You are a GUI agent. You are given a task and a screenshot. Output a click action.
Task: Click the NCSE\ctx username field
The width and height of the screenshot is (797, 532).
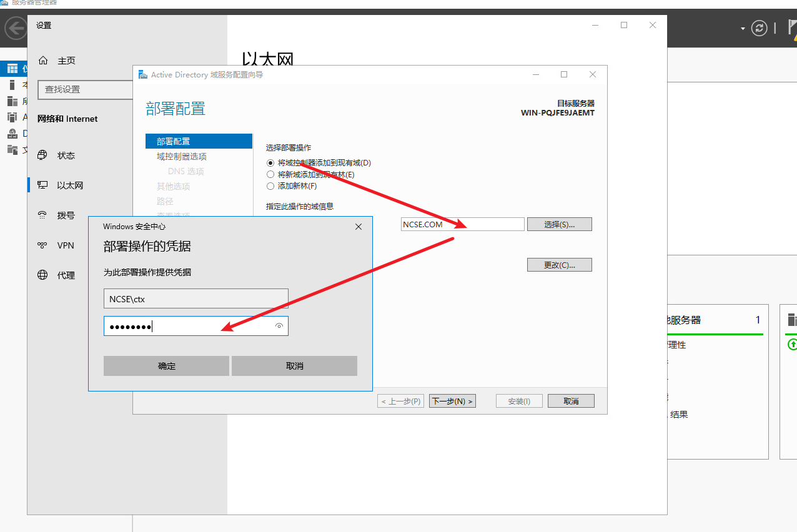[x=196, y=299]
